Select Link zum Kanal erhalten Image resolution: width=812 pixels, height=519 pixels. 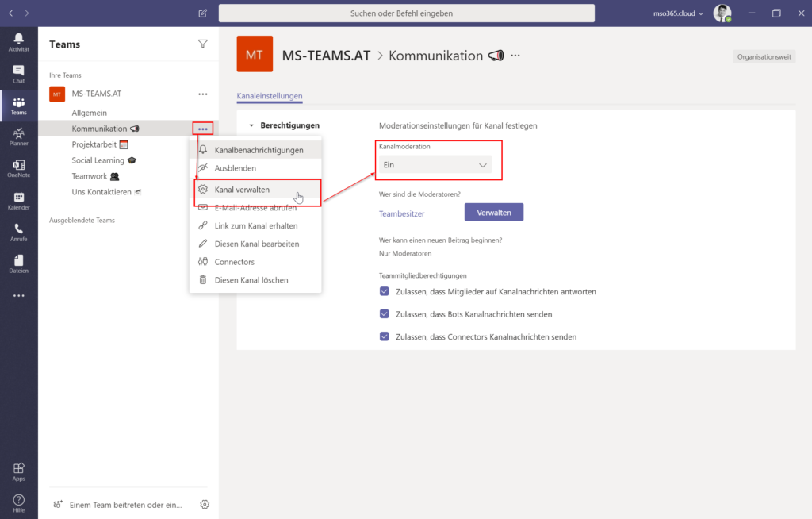click(256, 225)
